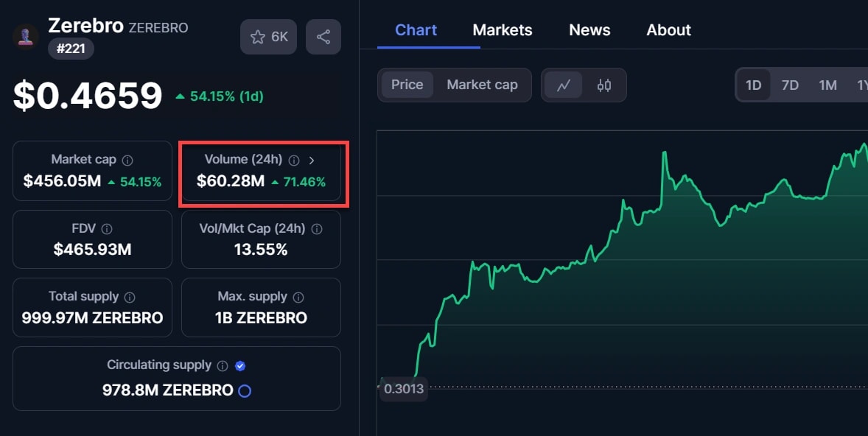
Task: Click the share icon button
Action: click(x=323, y=37)
